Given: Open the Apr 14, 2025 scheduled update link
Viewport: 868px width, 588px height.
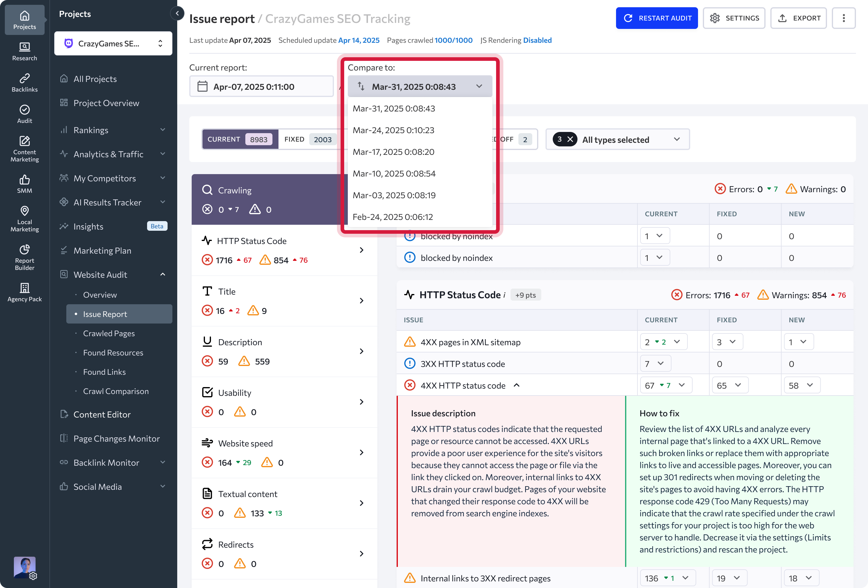Looking at the screenshot, I should pyautogui.click(x=359, y=40).
